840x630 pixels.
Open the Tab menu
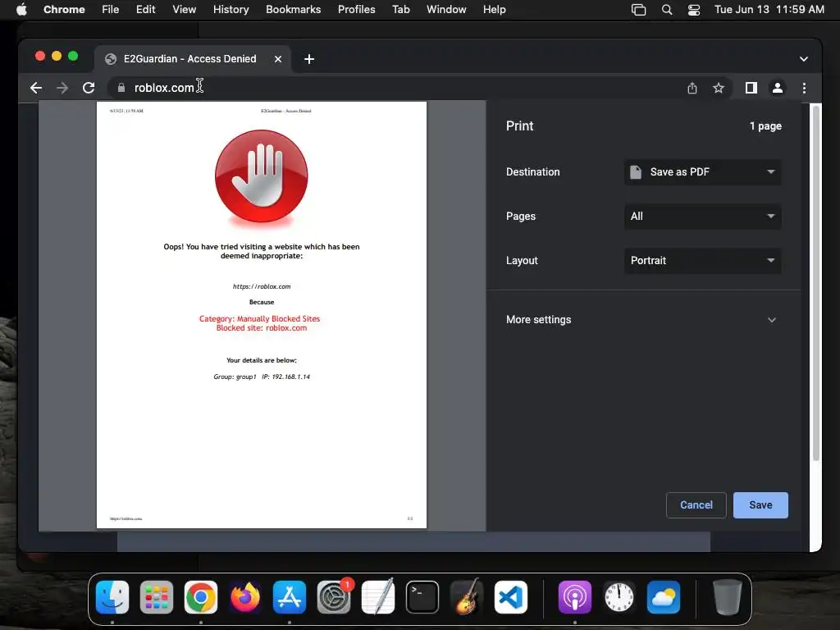pyautogui.click(x=400, y=10)
